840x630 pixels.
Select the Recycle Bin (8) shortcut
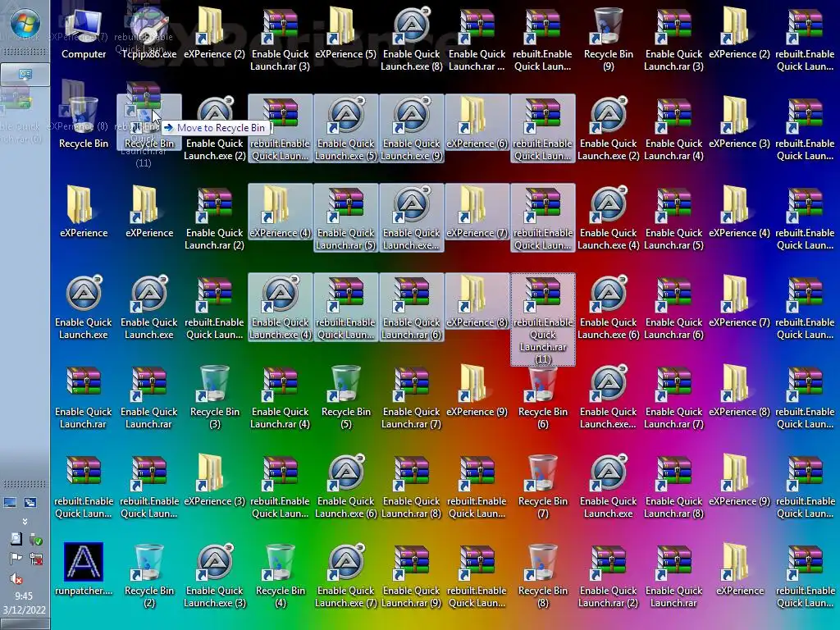543,576
